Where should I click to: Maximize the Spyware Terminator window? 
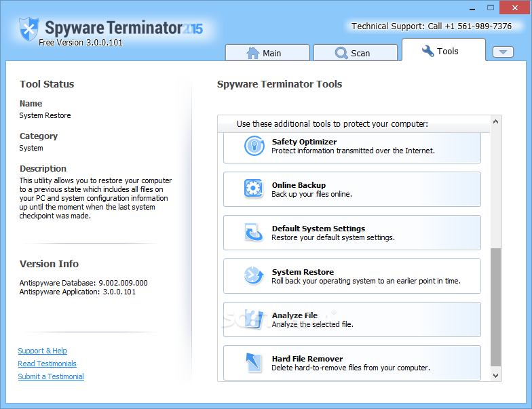tap(491, 8)
